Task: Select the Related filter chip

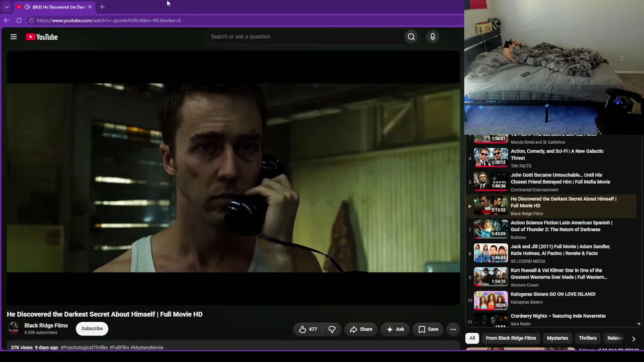Action: pyautogui.click(x=615, y=338)
